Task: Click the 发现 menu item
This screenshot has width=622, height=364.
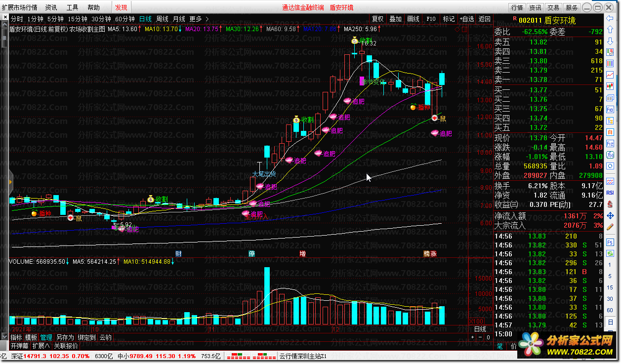Action: [121, 7]
